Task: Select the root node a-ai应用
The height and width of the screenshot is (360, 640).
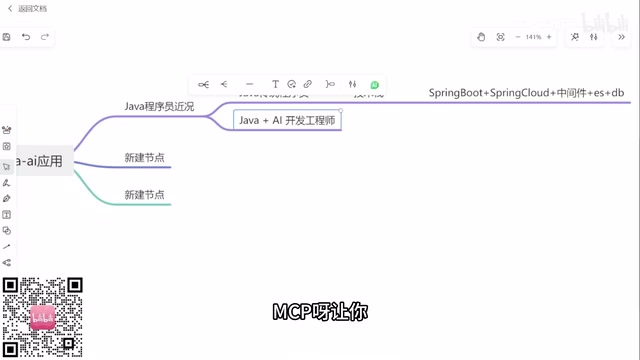Action: tap(44, 161)
